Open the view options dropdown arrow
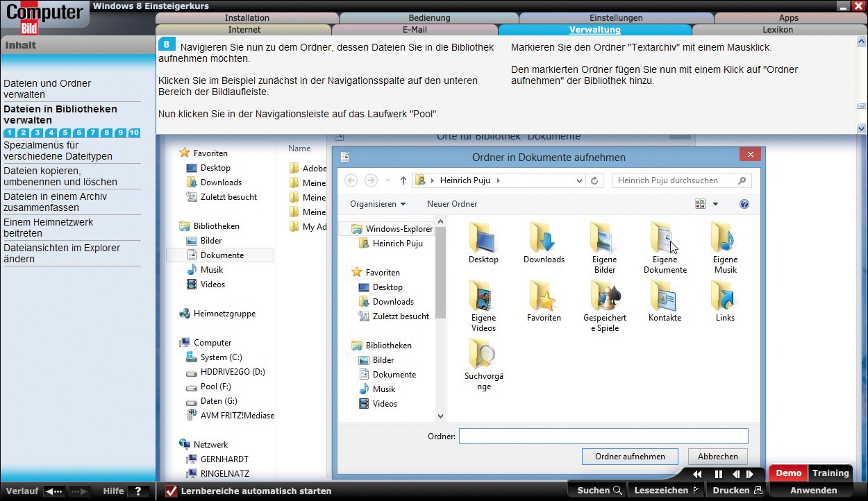Screen dimensions: 868x501 715,204
